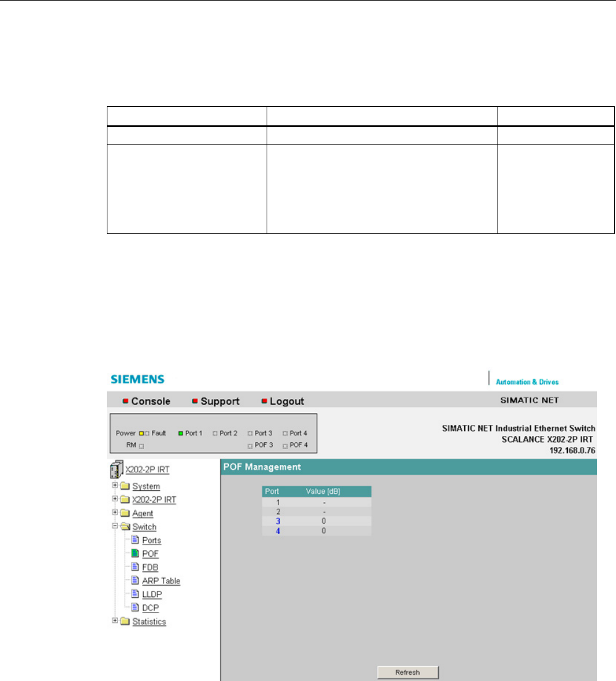Click the SCALANCE device icon at tree root
616x681 pixels.
click(x=117, y=469)
